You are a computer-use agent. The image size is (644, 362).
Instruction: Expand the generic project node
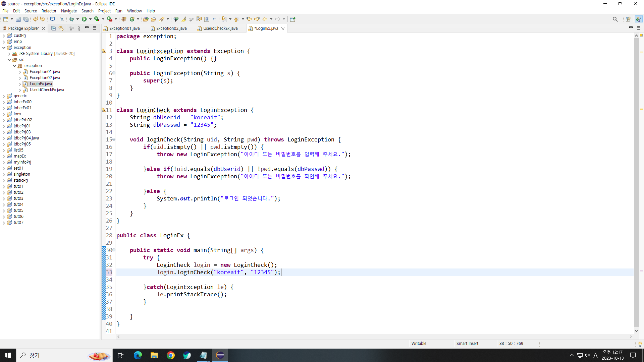(x=4, y=96)
